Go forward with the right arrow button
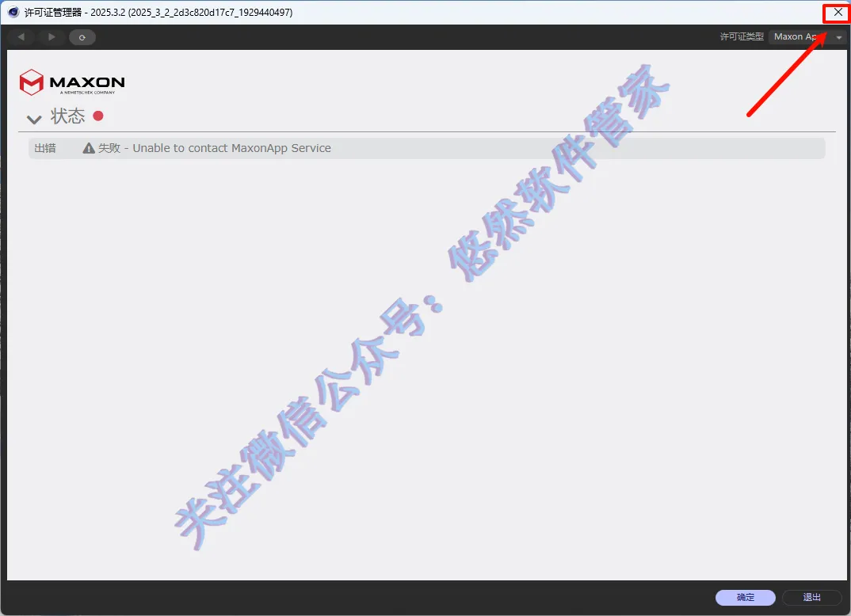 (x=52, y=37)
